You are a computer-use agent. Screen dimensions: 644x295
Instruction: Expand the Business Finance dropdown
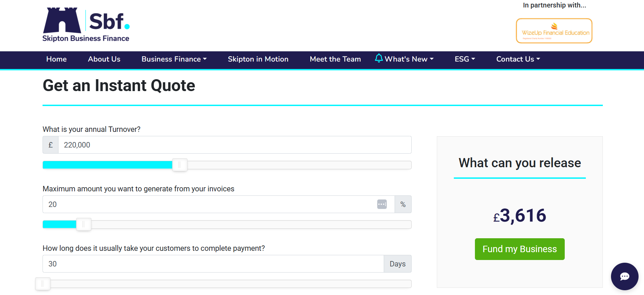(174, 59)
